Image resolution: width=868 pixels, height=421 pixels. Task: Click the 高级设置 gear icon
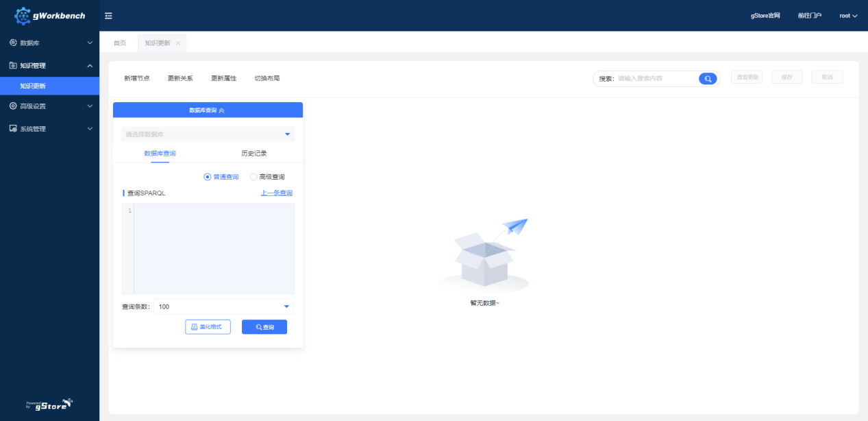point(13,106)
